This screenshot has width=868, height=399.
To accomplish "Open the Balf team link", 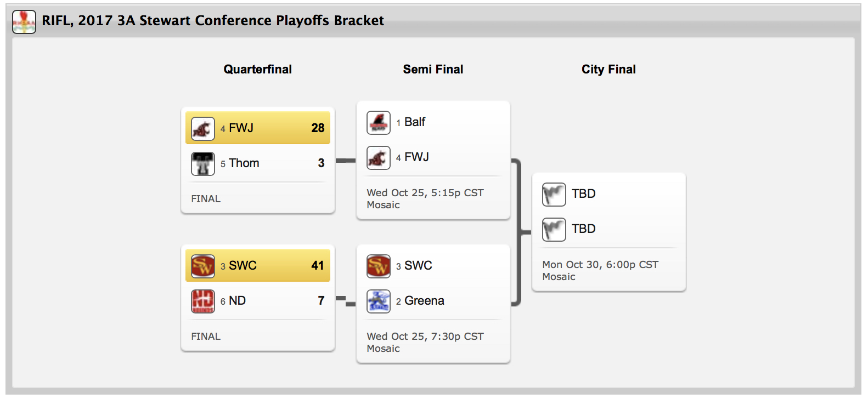I will 415,122.
